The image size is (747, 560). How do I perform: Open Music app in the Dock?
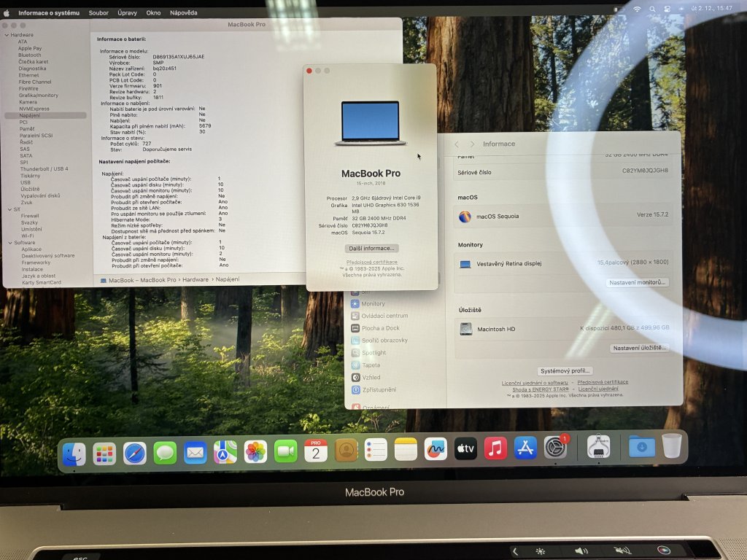tap(495, 448)
